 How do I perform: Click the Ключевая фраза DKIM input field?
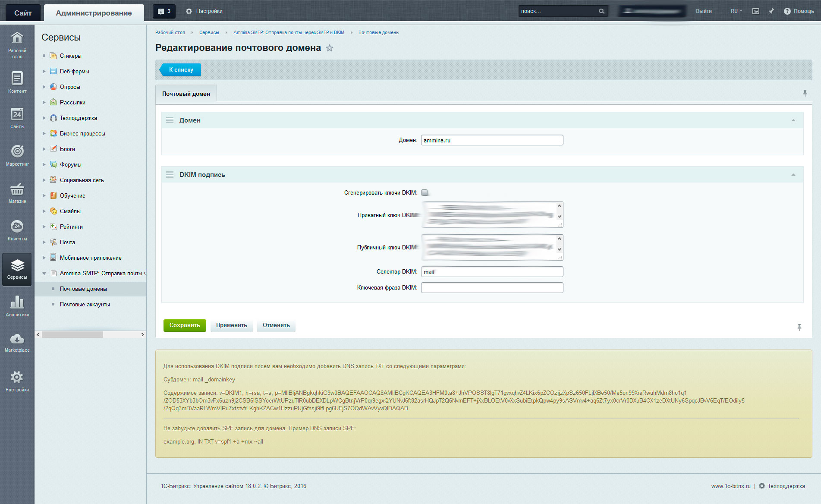click(492, 288)
